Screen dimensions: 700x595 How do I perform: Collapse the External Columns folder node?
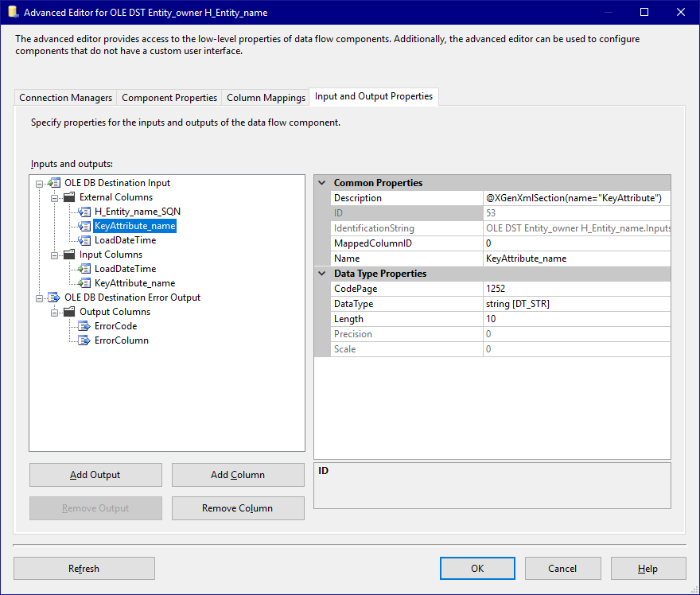pyautogui.click(x=54, y=198)
